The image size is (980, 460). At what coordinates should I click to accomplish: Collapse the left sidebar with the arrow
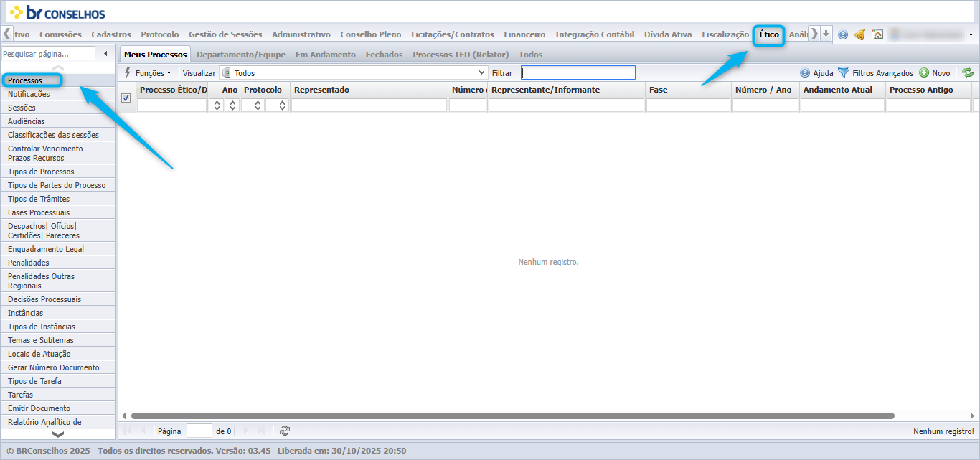(105, 54)
